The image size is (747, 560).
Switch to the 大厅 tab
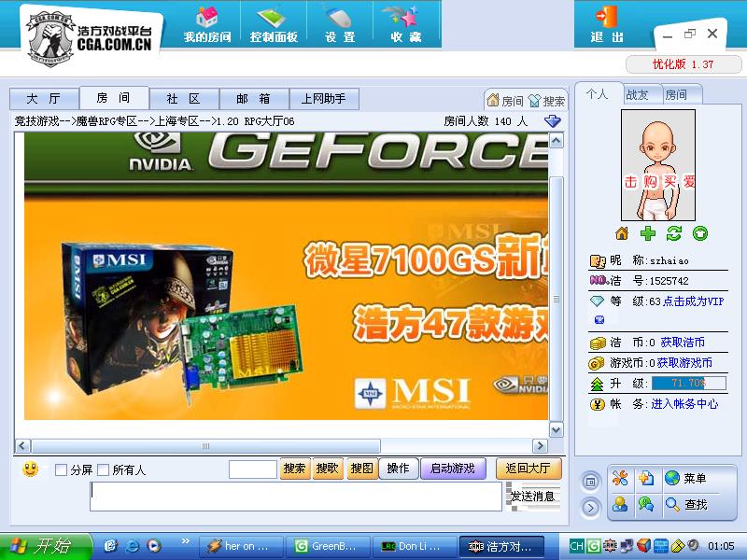(44, 99)
